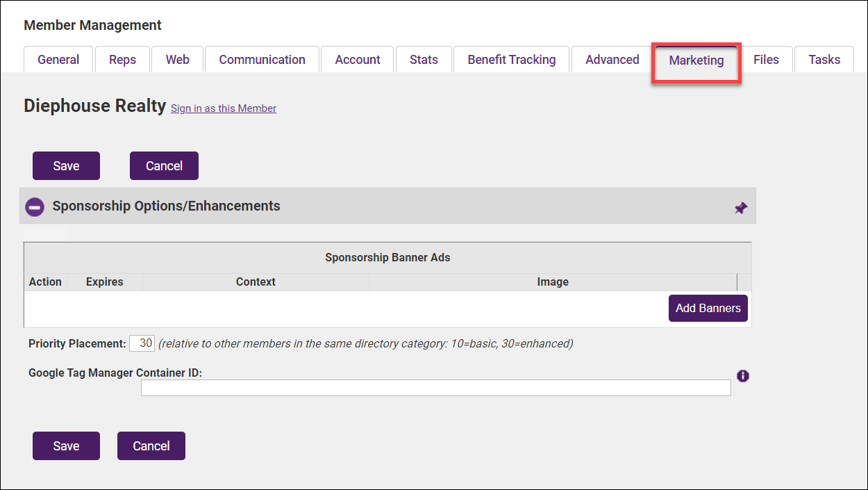Screen dimensions: 868x490
Task: Click the info icon beside Google Tag Manager field
Action: coord(743,376)
